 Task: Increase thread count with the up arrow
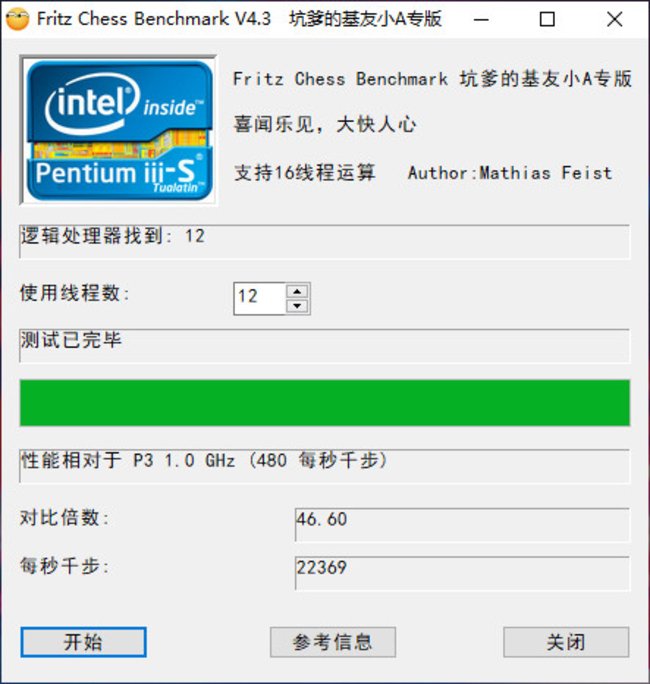297,291
